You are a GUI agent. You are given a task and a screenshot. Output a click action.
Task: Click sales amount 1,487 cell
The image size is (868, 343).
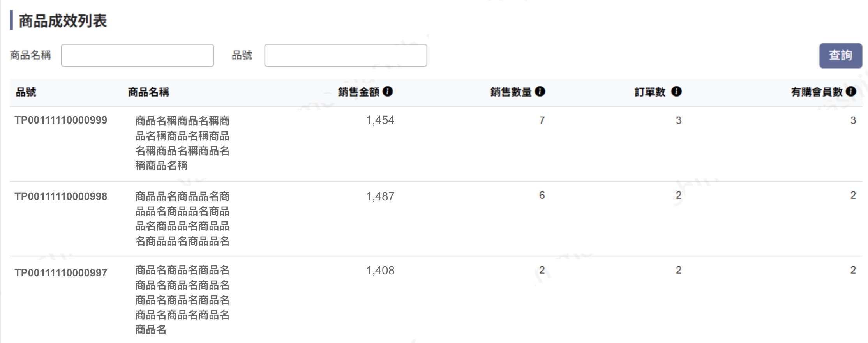tap(380, 196)
